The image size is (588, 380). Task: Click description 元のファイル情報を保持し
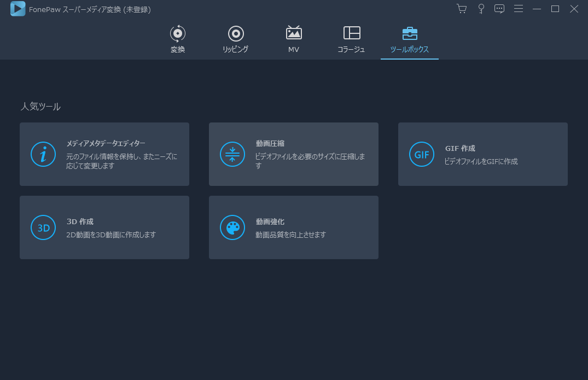point(121,161)
